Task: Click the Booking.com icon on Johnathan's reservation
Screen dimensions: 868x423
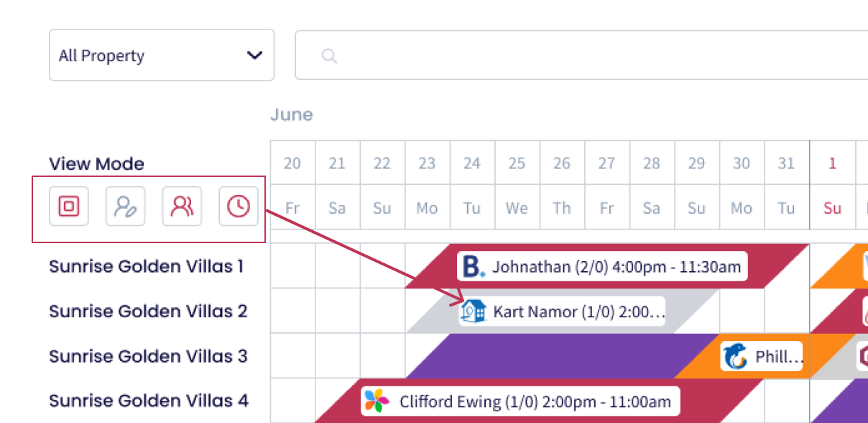Action: point(474,267)
